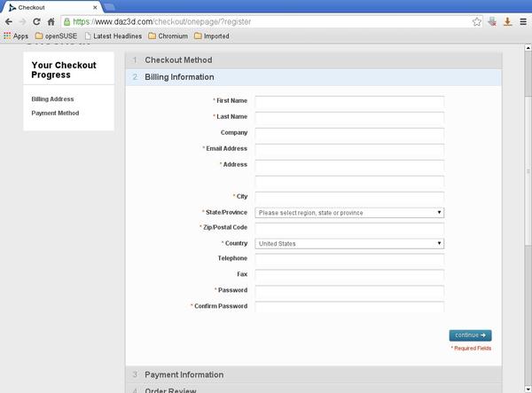Open the openSUSE bookmarks folder
Viewport: 532px width, 393px height.
coord(57,36)
